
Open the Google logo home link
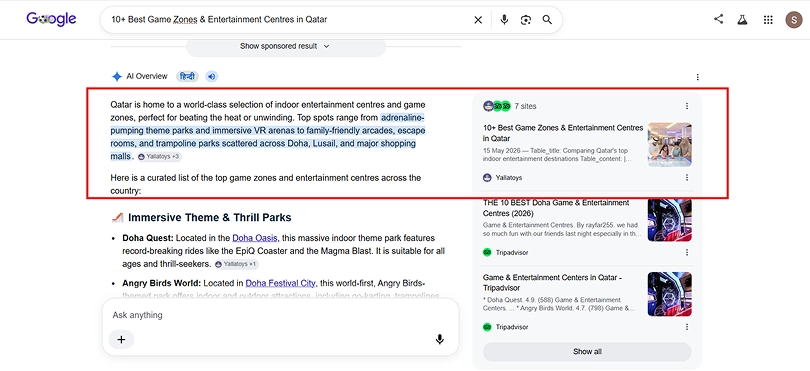(51, 19)
